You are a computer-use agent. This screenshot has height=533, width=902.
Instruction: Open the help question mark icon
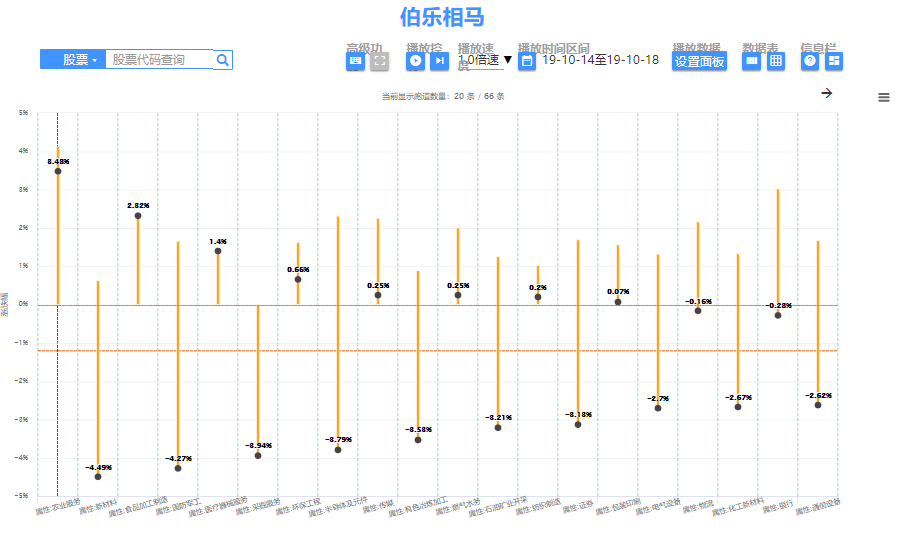(x=810, y=61)
